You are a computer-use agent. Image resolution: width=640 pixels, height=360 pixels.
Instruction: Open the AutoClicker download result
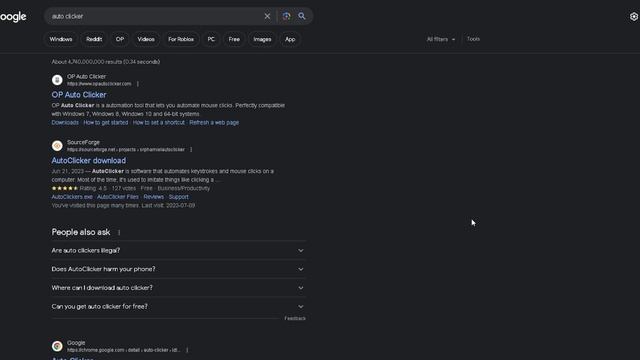tap(89, 160)
